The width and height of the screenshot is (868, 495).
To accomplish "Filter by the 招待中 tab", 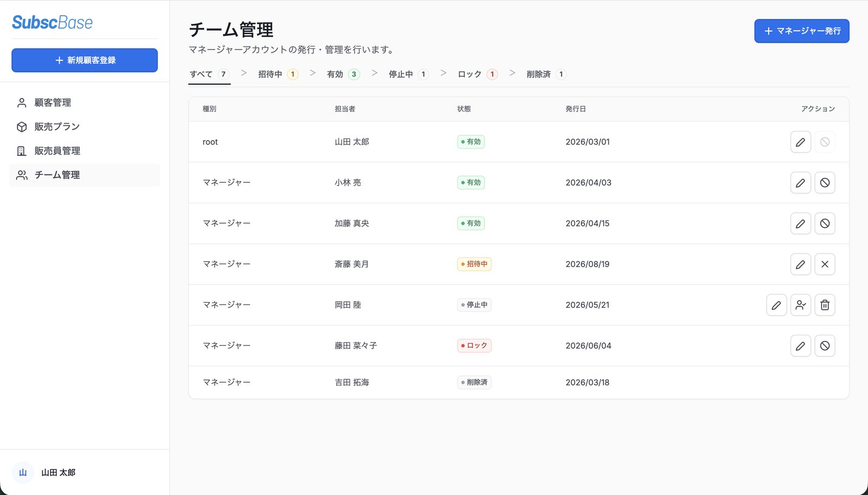I will click(x=278, y=74).
